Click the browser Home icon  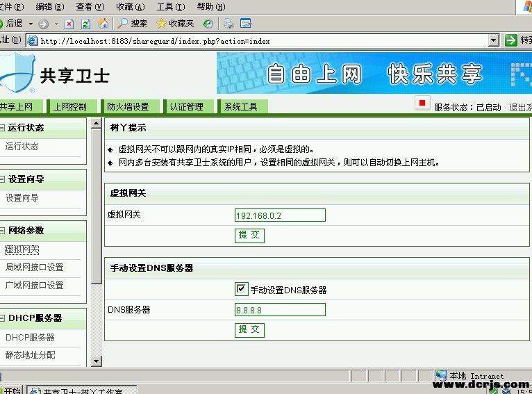click(x=103, y=24)
